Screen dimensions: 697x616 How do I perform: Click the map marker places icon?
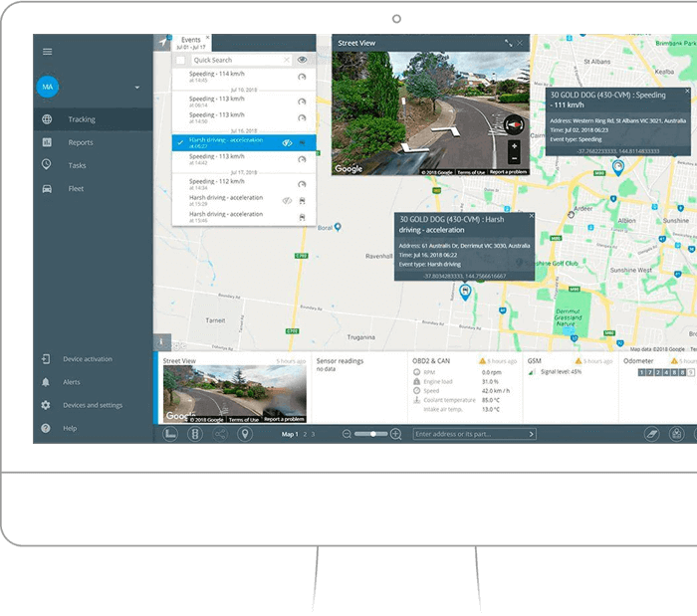click(244, 434)
